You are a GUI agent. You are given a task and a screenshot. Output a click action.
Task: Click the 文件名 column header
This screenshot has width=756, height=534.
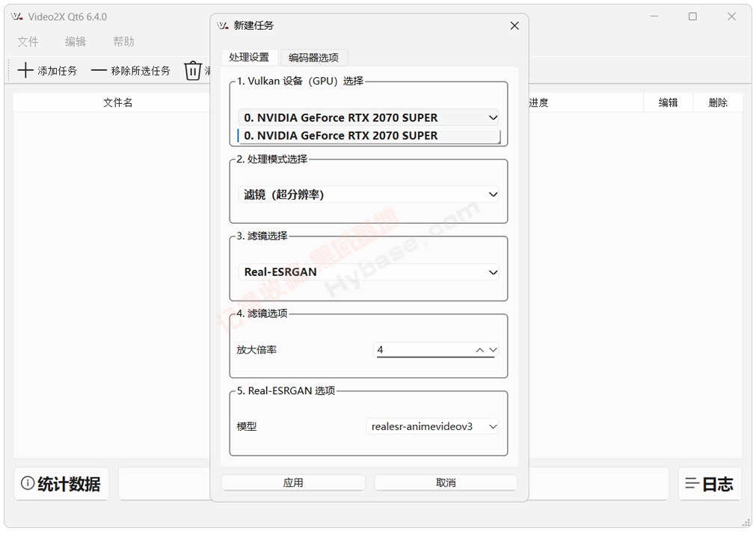coord(117,102)
